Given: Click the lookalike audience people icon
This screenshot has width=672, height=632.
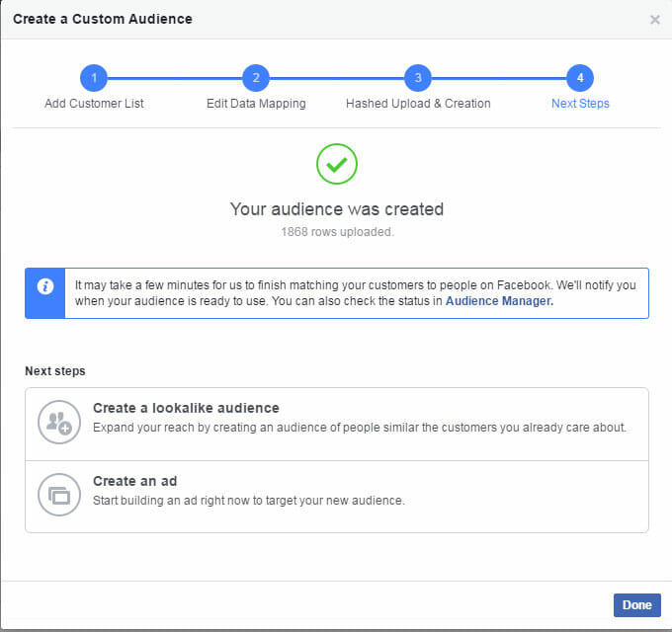Looking at the screenshot, I should [x=59, y=423].
